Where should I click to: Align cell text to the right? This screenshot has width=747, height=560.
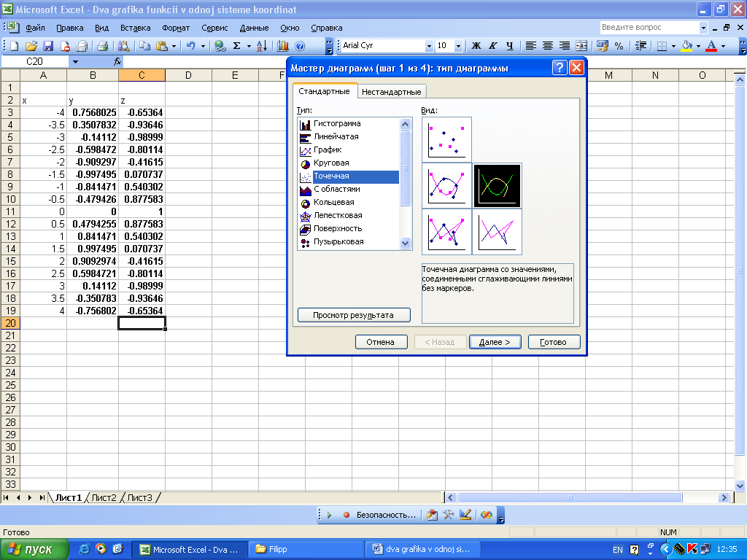(565, 46)
